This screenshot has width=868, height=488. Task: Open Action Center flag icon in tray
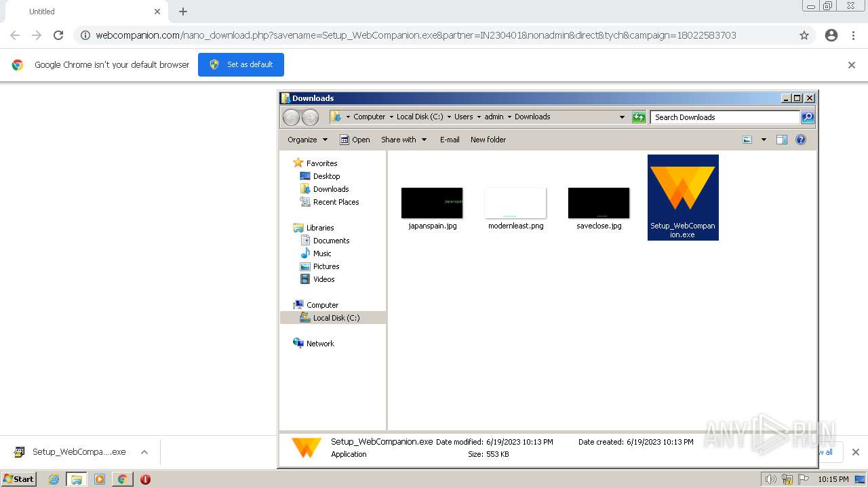click(804, 479)
